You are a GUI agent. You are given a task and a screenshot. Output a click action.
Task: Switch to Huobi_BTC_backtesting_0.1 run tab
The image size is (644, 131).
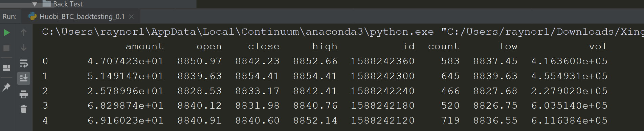pyautogui.click(x=82, y=16)
